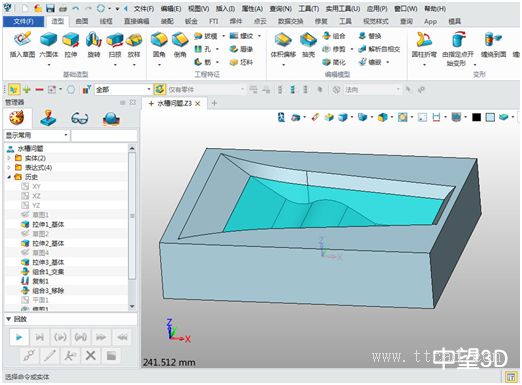Click the 插入草图 insert sketch icon
Image resolution: width=522 pixels, height=385 pixels.
(x=22, y=45)
